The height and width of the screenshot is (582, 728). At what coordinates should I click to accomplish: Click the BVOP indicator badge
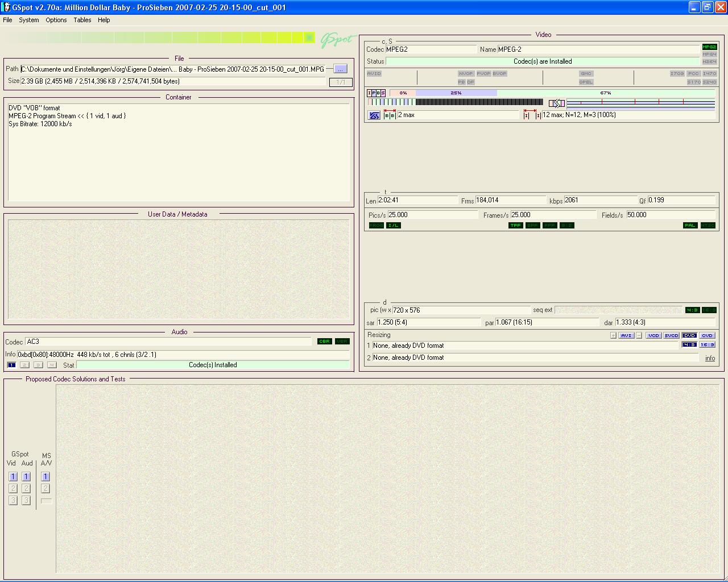point(499,73)
